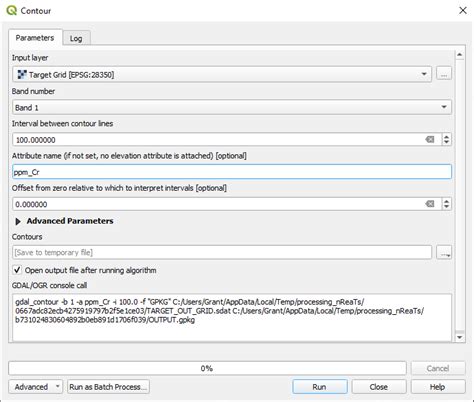Increase the contour interval with up arrow
Viewport: 474px width, 402px height.
[447, 136]
